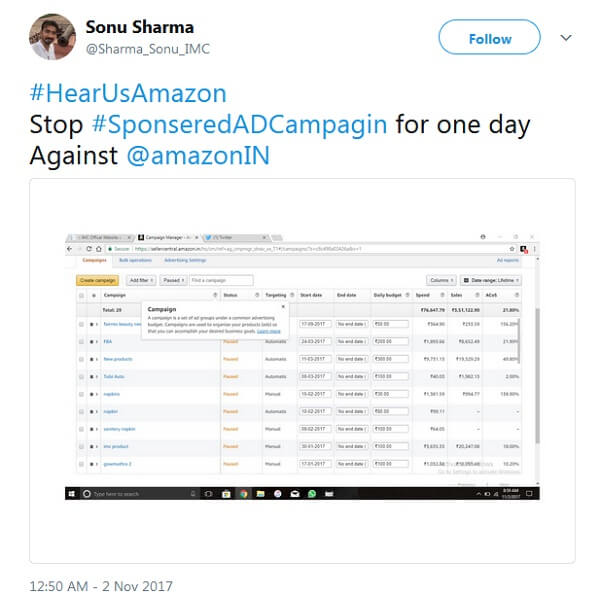The width and height of the screenshot is (600, 596).
Task: Click the Windows Start icon
Action: (71, 493)
